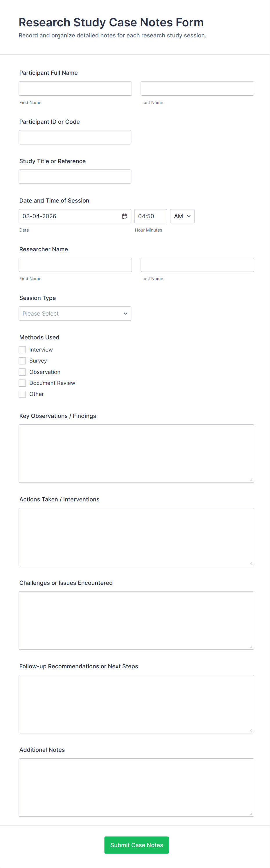Screen dimensions: 270x868
Task: Open the calendar date picker icon
Action: (124, 216)
